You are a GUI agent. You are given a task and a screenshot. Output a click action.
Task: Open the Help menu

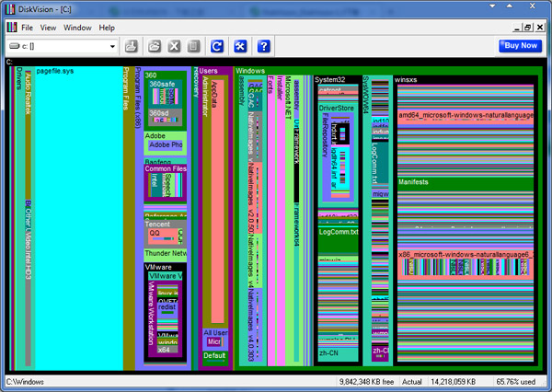[107, 28]
